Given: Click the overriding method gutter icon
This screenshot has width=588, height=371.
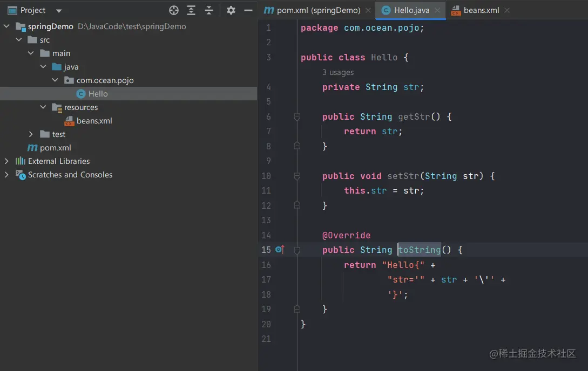Looking at the screenshot, I should pos(280,249).
